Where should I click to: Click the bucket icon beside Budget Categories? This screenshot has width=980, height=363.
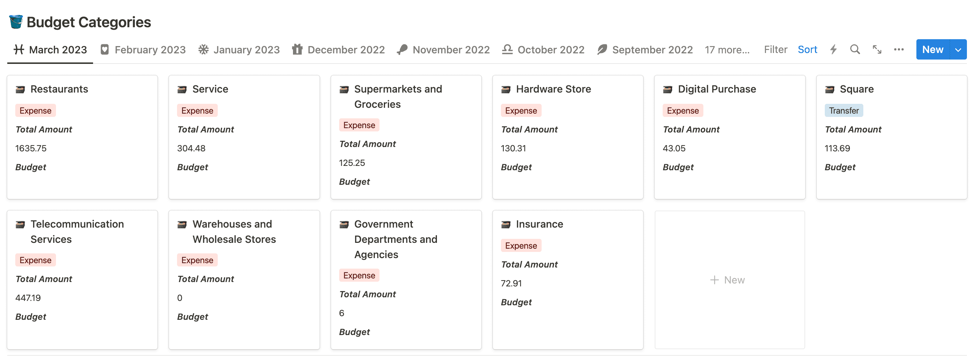(16, 22)
